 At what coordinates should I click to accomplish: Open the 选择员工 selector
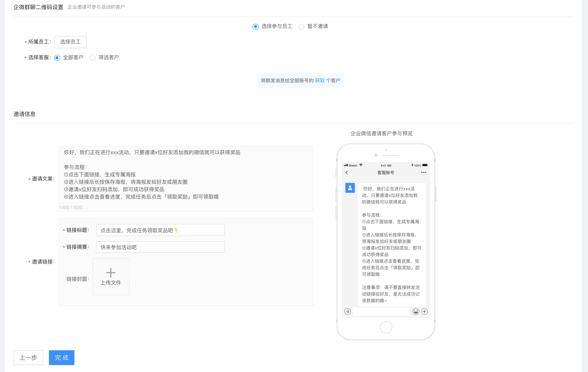point(70,42)
